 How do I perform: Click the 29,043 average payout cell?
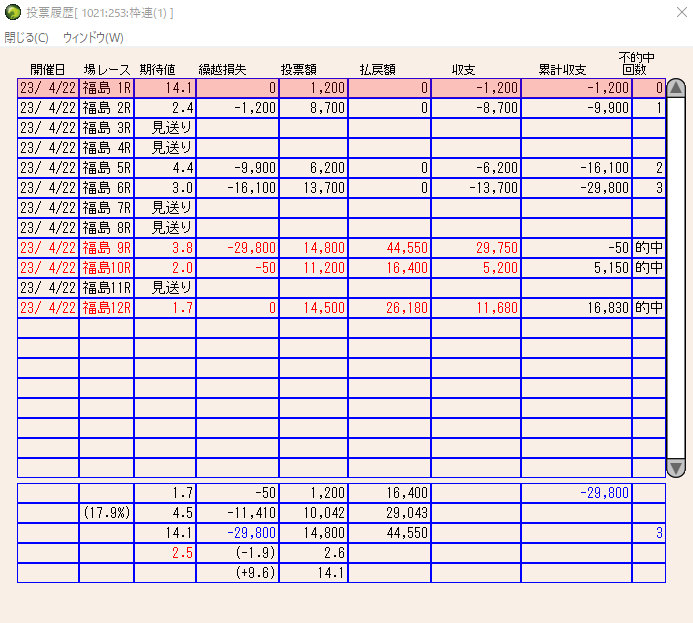(390, 513)
